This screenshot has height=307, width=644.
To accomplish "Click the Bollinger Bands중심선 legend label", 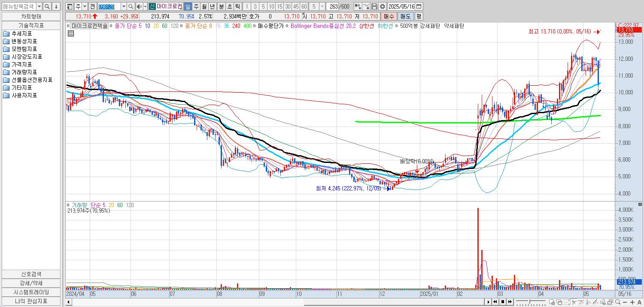I will tap(324, 26).
